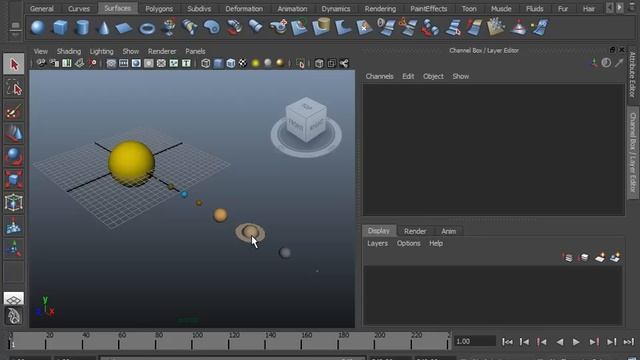Play the animation backwards
The height and width of the screenshot is (360, 640).
(560, 342)
